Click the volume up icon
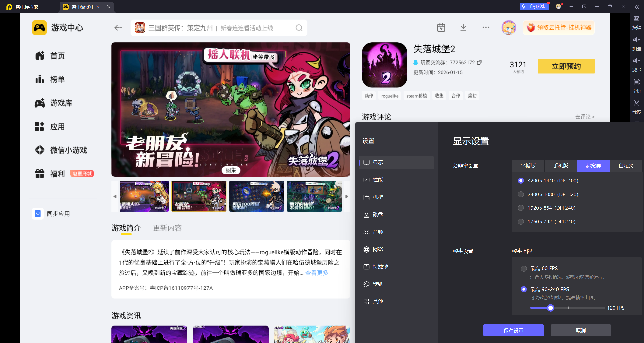644x343 pixels. [x=636, y=40]
